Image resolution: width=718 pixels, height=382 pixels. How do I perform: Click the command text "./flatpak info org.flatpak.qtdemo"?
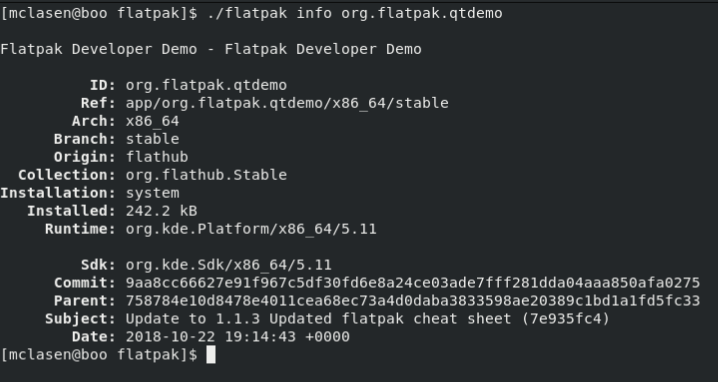355,14
